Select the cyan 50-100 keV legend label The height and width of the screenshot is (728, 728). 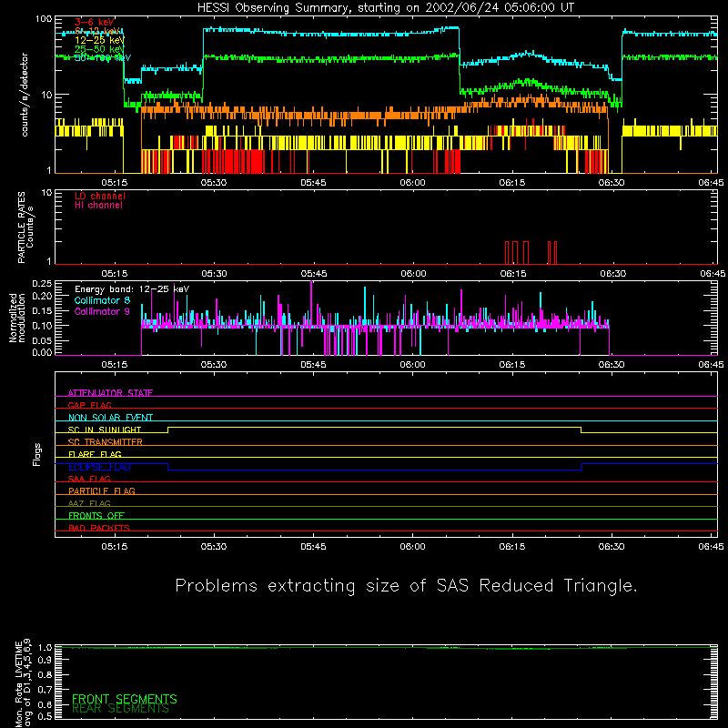[103, 57]
